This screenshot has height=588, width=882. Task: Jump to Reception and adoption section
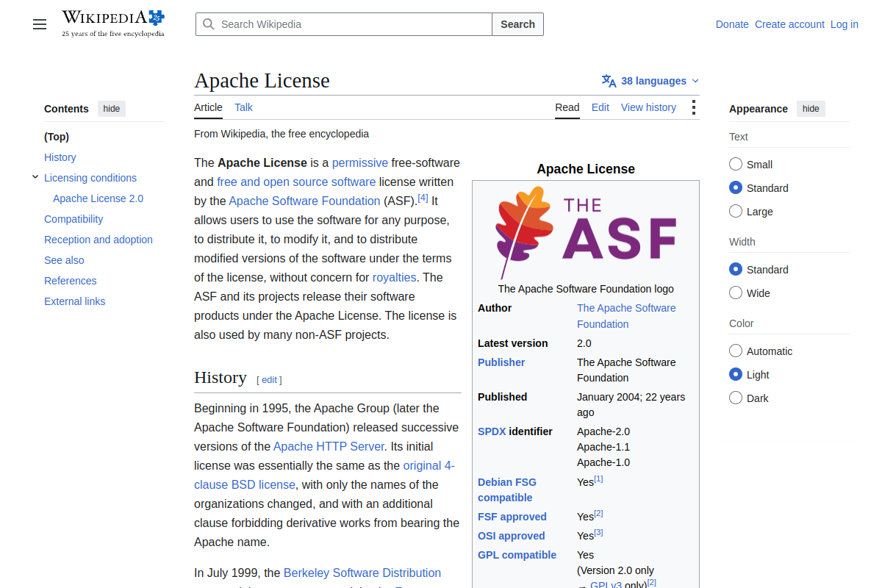click(98, 240)
